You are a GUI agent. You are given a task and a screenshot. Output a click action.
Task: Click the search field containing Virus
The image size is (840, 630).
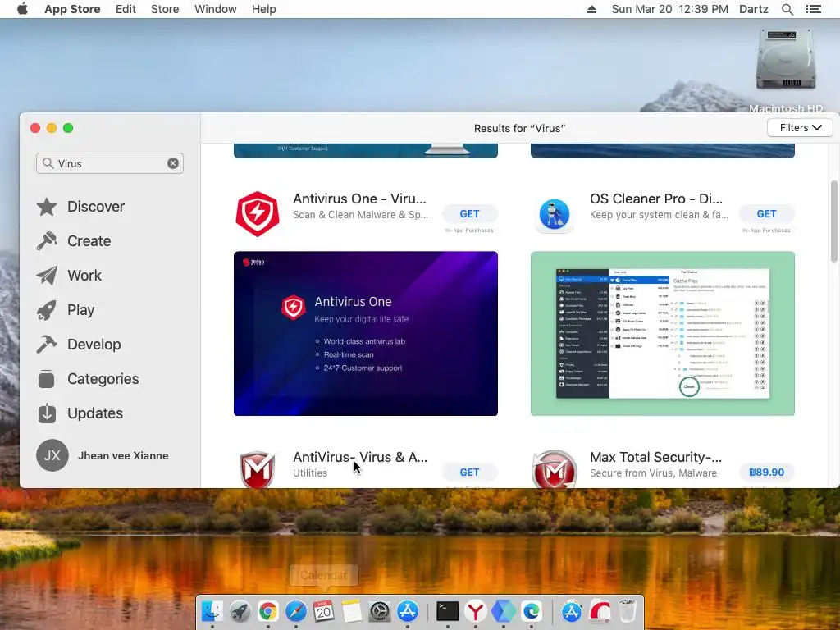[x=110, y=163]
